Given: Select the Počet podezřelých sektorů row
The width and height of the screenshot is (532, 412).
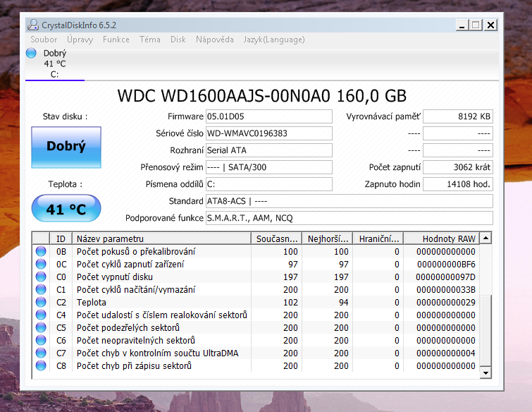Looking at the screenshot, I should click(161, 328).
